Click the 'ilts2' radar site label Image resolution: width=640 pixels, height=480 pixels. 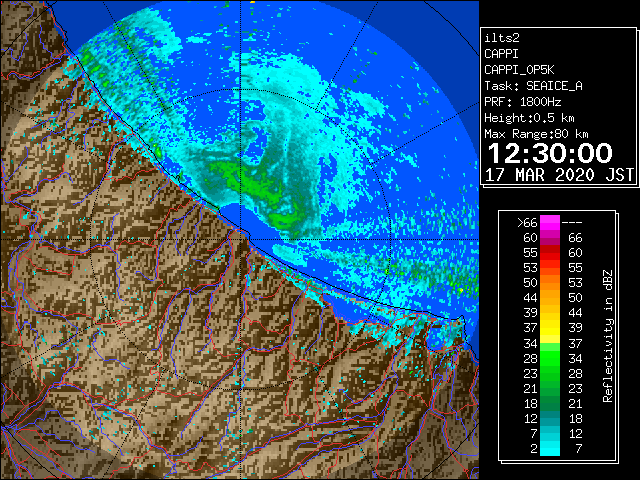click(x=502, y=38)
